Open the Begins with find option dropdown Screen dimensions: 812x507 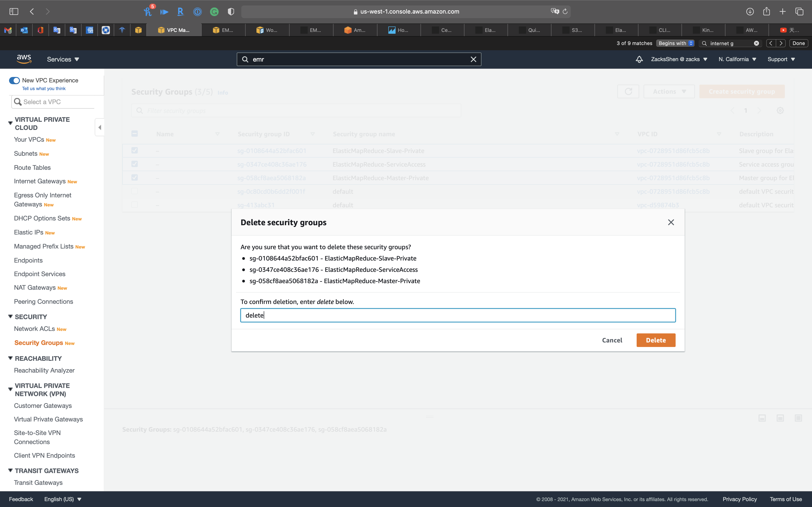pyautogui.click(x=675, y=43)
